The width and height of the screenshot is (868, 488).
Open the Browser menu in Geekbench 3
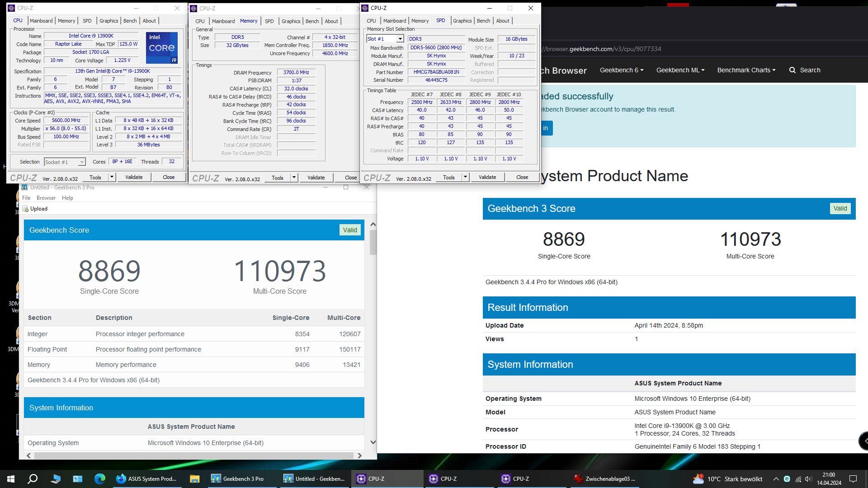(46, 198)
